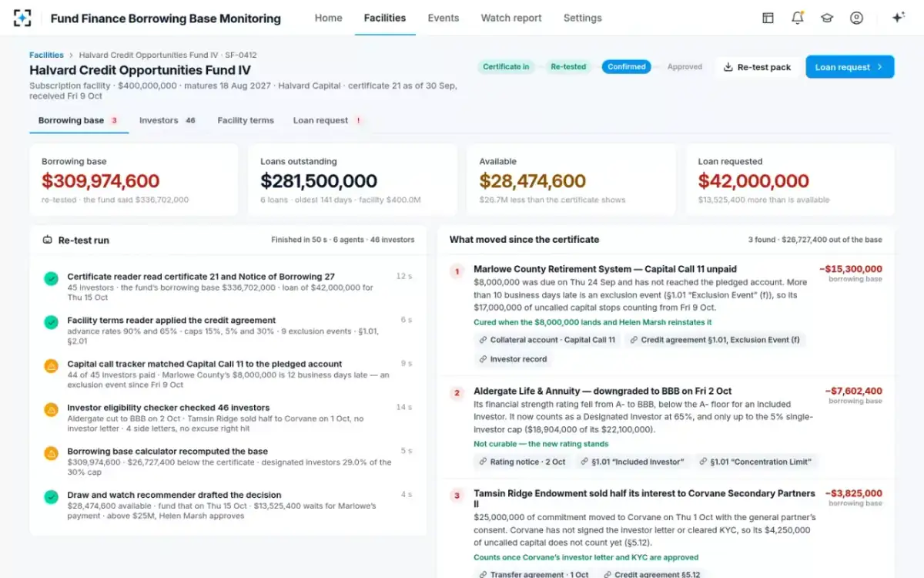Click the number 2 badge for Aldergate Life
This screenshot has height=578, width=924.
tap(457, 393)
